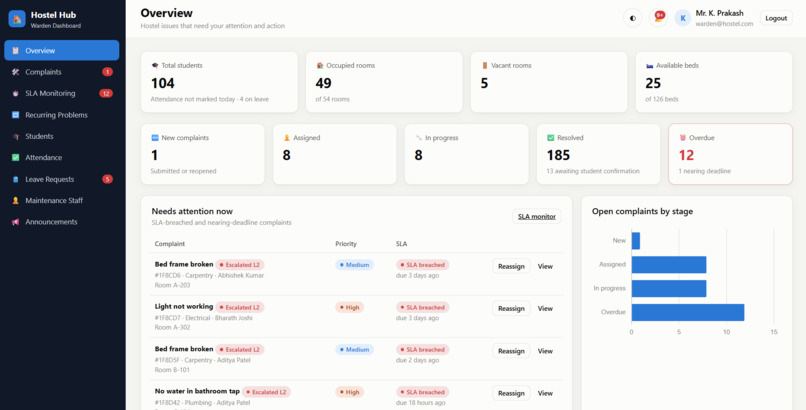806x410 pixels.
Task: Click the Recurring Problems icon in sidebar
Action: coord(15,115)
